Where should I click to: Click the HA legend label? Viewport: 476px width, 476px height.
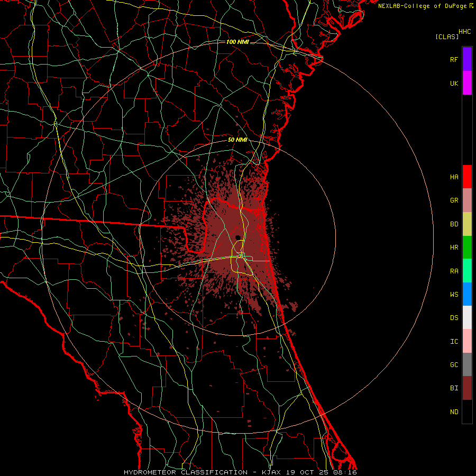pos(454,177)
